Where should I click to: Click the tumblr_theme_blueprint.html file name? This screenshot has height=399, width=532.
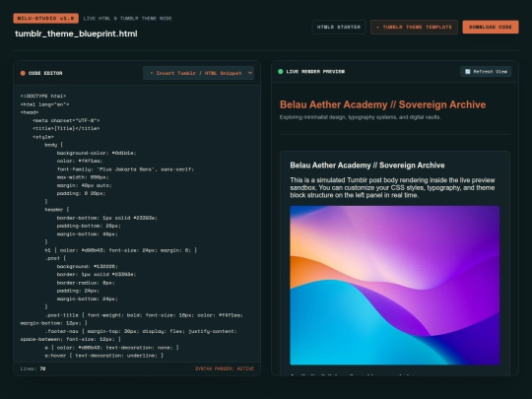pos(76,33)
